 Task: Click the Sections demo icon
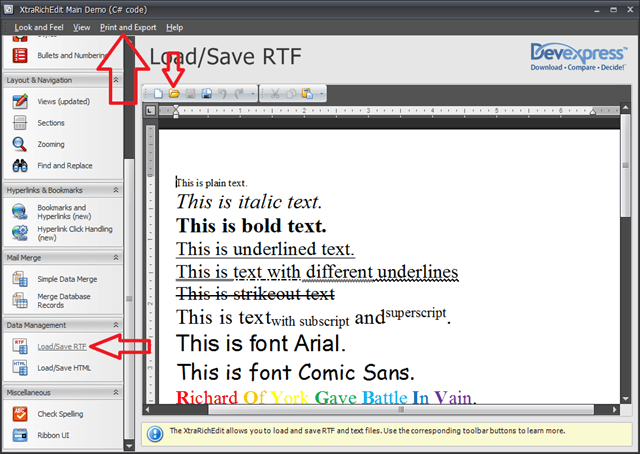pos(20,123)
